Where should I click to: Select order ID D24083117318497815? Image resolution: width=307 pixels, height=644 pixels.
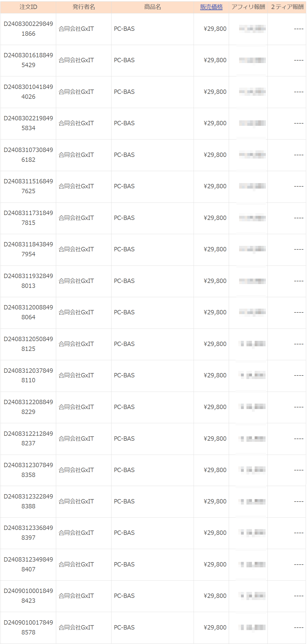click(28, 218)
